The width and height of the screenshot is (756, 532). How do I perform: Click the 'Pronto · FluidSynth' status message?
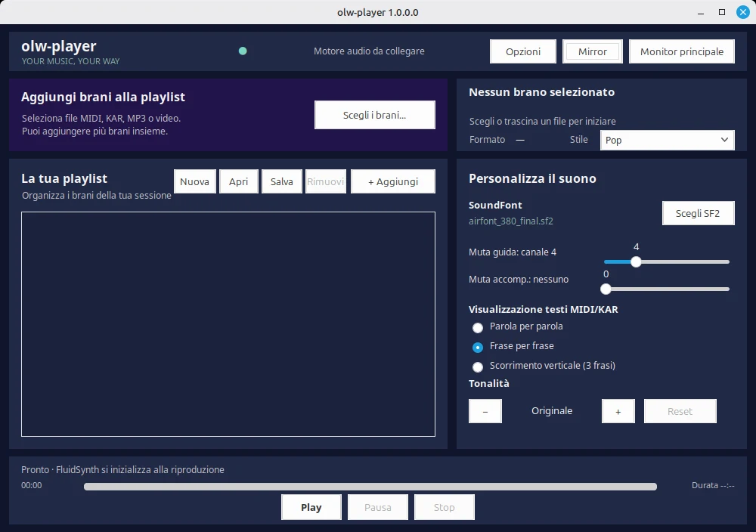[122, 470]
